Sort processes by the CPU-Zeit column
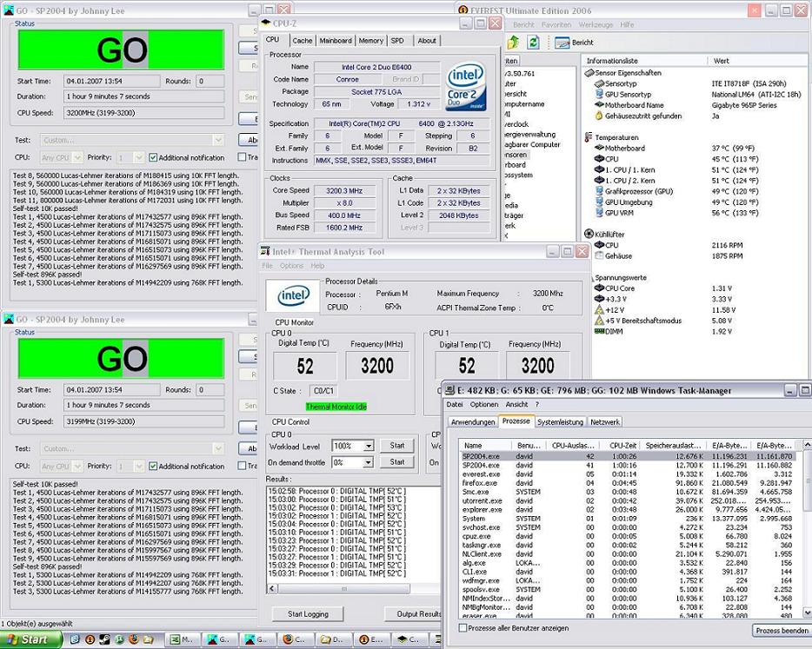This screenshot has height=649, width=812. tap(619, 445)
